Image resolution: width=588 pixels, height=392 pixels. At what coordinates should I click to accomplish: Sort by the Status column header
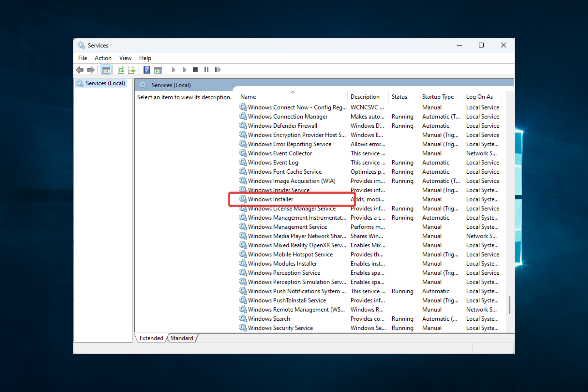point(403,97)
